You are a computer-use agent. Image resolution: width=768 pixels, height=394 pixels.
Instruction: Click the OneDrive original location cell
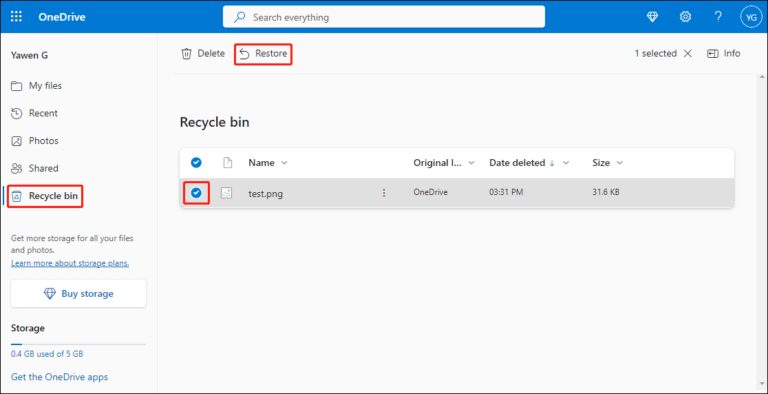coord(431,193)
